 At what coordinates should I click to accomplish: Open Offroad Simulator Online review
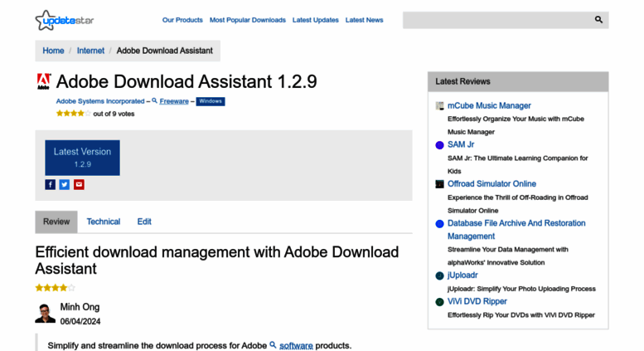coord(491,183)
